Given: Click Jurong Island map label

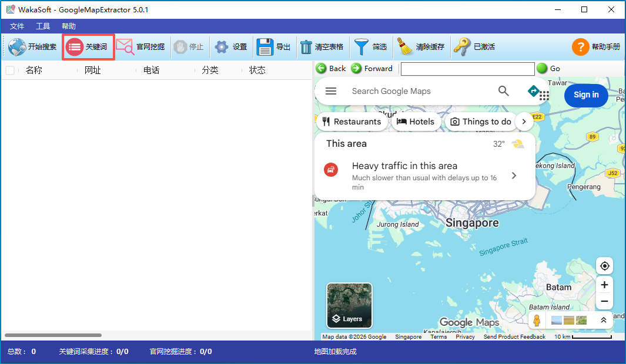Looking at the screenshot, I should pos(397,224).
